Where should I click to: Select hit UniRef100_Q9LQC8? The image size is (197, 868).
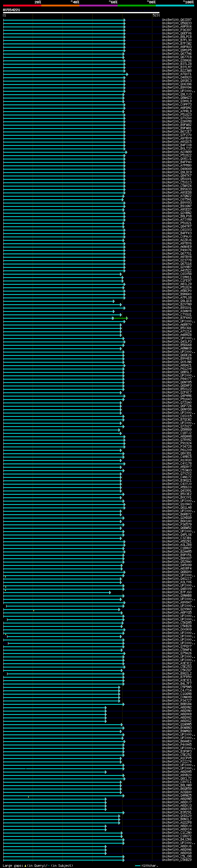pos(177,301)
